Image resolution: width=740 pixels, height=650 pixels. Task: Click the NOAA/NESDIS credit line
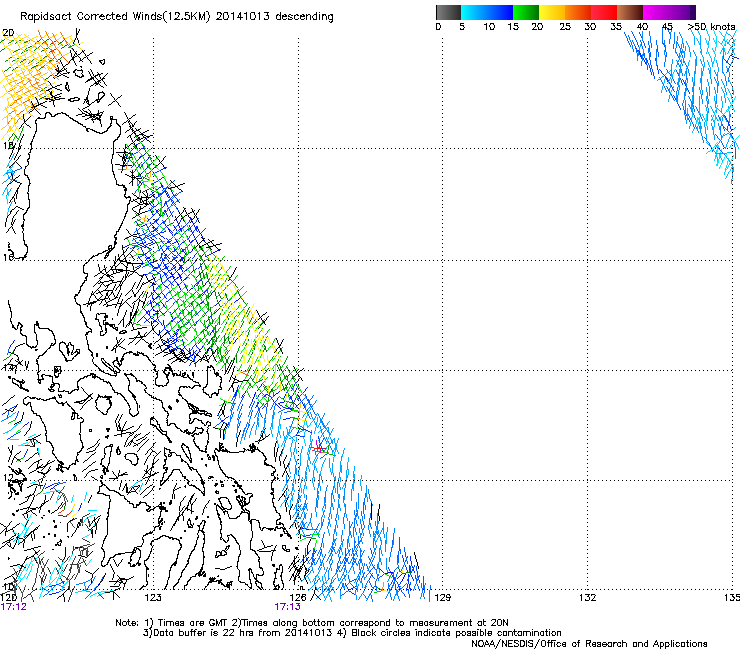click(589, 644)
